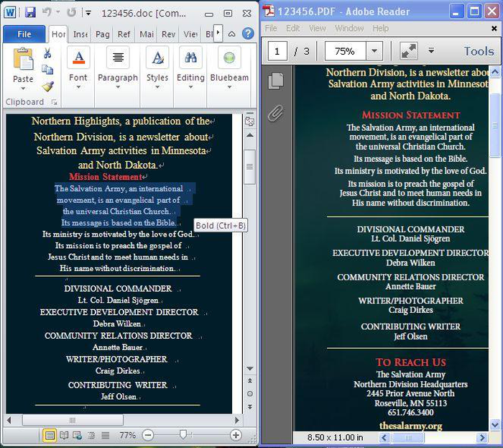Open the Font group button

coord(78,68)
